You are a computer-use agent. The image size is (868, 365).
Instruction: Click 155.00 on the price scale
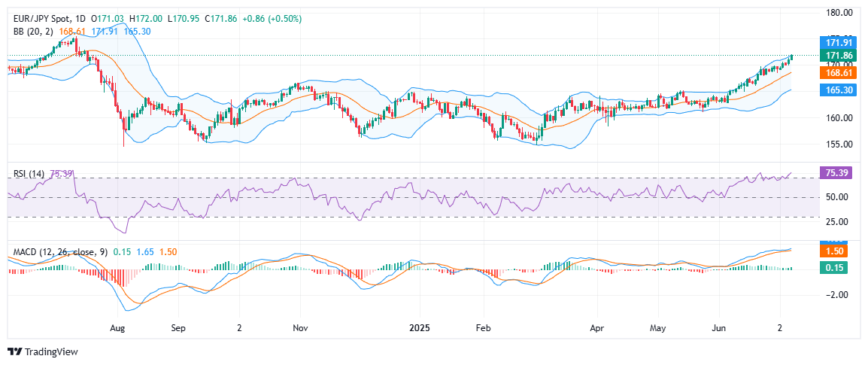pyautogui.click(x=838, y=144)
